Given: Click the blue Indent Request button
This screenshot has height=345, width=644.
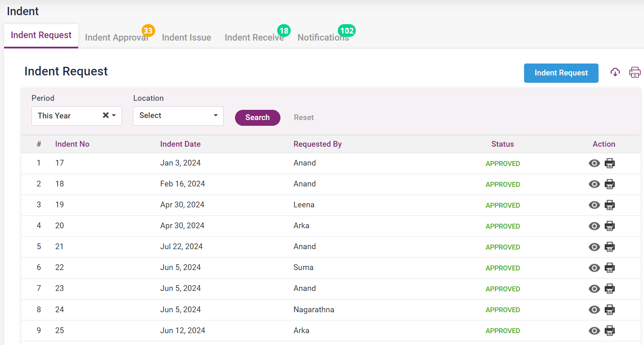Looking at the screenshot, I should (x=561, y=73).
